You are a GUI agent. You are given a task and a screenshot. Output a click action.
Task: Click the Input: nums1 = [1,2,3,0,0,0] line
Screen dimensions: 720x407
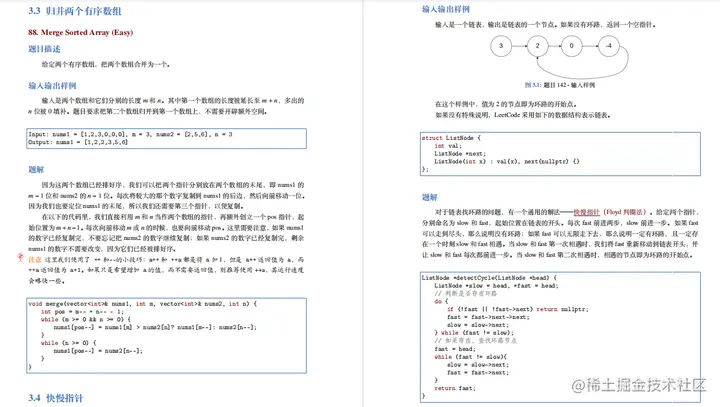click(x=130, y=134)
